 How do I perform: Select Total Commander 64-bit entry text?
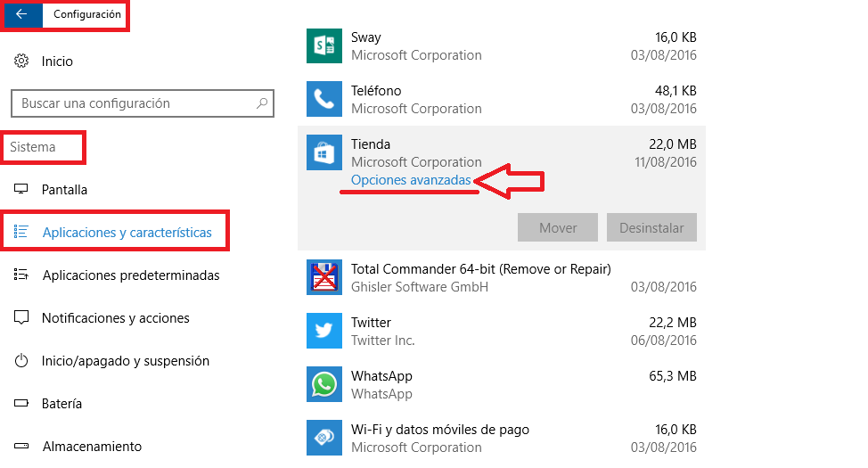click(x=481, y=269)
